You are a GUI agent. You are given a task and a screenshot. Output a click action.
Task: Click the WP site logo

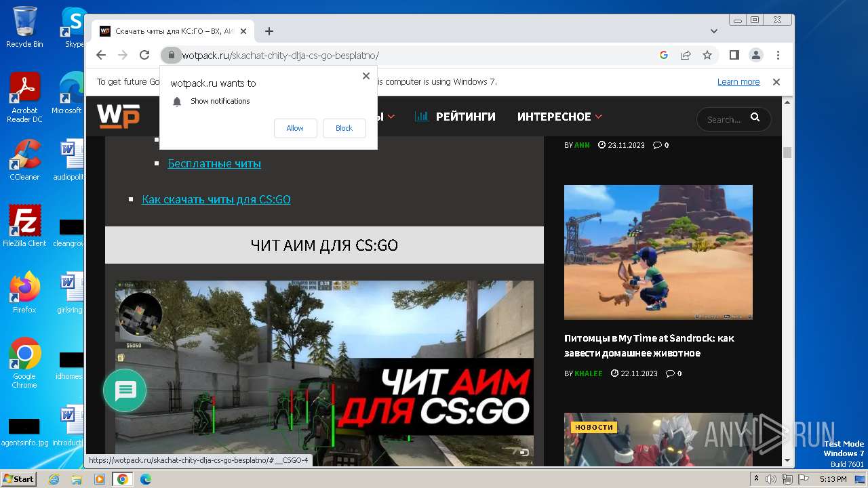point(118,116)
